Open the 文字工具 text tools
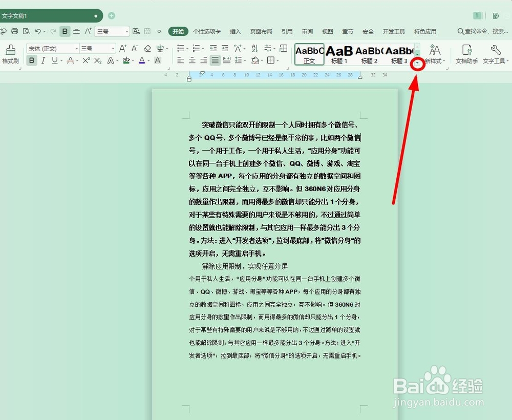 tap(494, 54)
